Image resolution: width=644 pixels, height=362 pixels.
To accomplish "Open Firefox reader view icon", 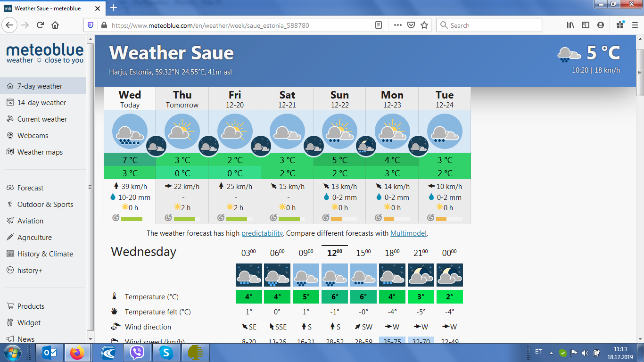I will (378, 25).
